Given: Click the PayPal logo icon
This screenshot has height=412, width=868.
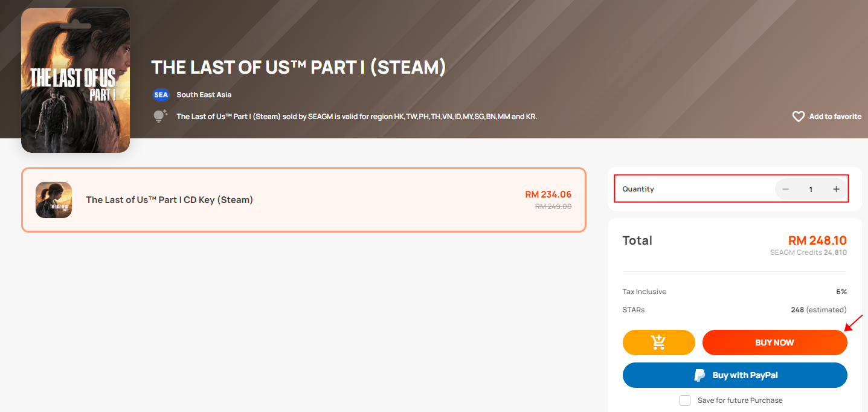Looking at the screenshot, I should click(x=699, y=375).
